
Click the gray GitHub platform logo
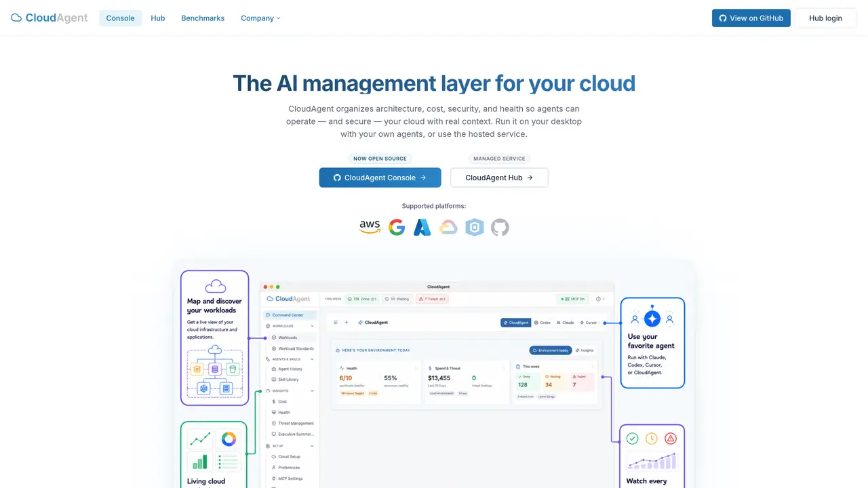[x=500, y=227]
